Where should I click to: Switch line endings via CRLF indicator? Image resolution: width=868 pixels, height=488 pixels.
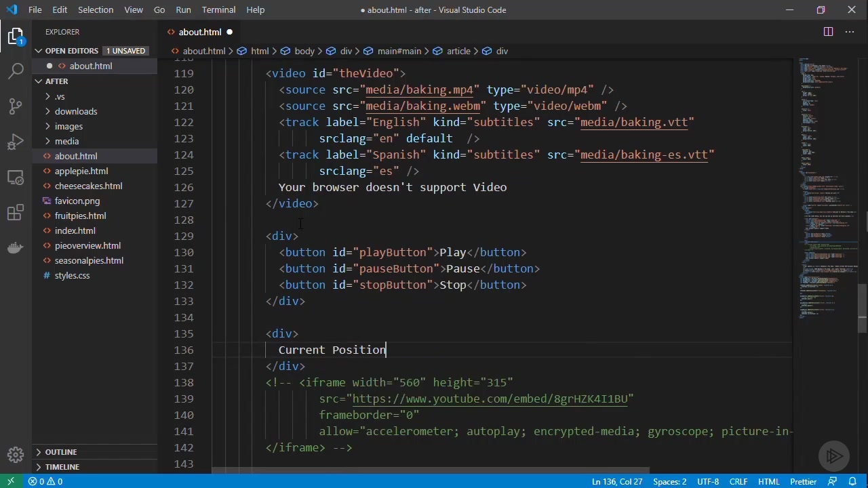click(x=738, y=481)
